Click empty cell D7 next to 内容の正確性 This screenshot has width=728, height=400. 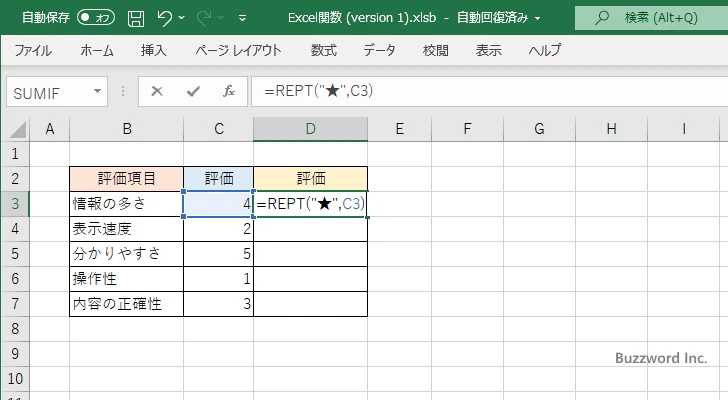(311, 304)
